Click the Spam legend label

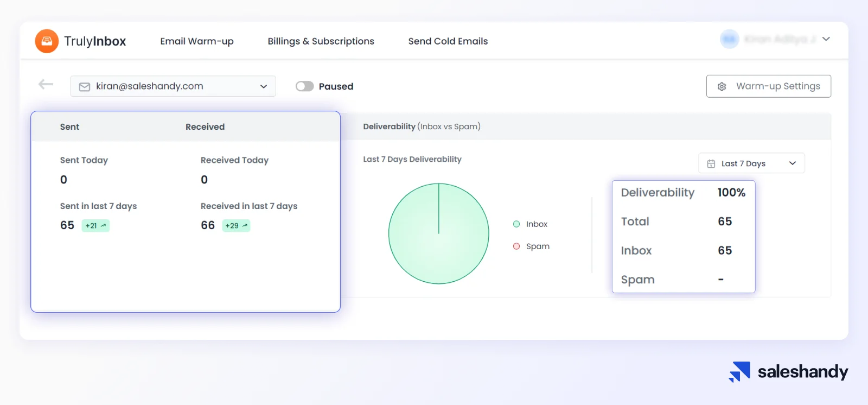point(538,246)
